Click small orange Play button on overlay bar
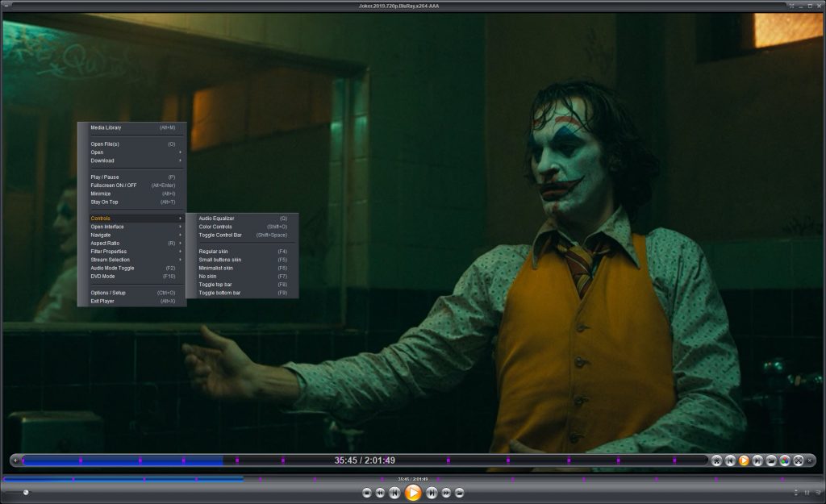 click(x=744, y=460)
